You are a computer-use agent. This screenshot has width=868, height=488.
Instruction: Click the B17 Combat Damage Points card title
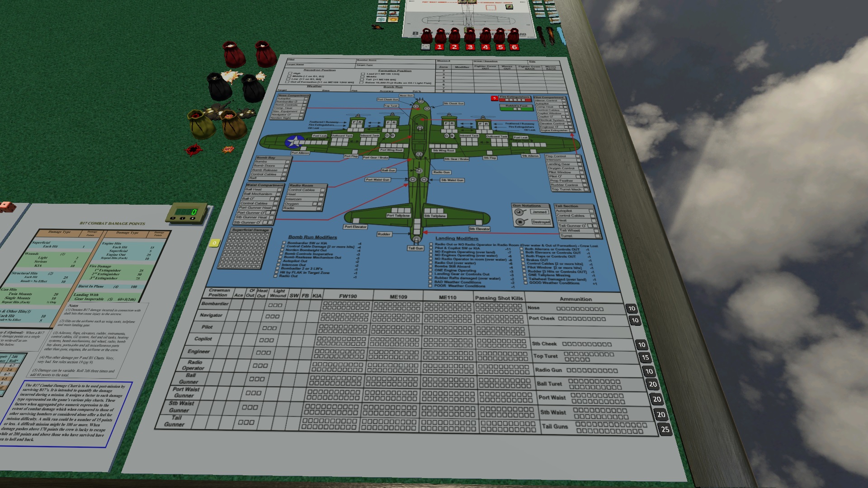113,223
